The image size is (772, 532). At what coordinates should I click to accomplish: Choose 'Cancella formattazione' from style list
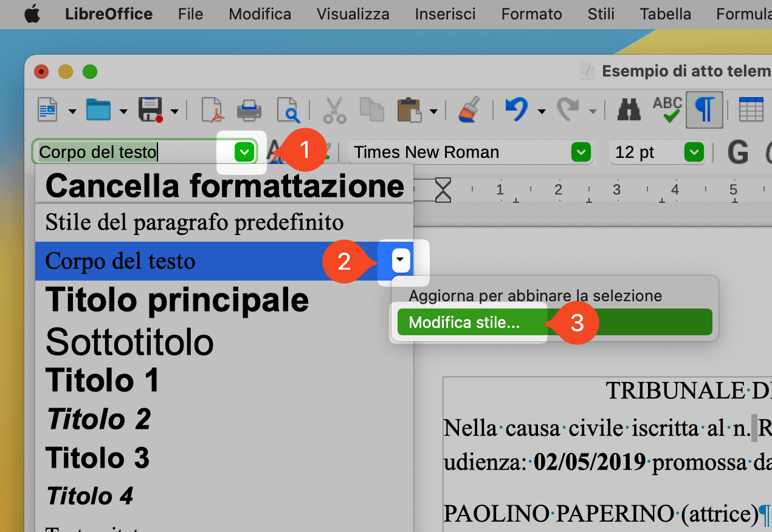point(224,186)
